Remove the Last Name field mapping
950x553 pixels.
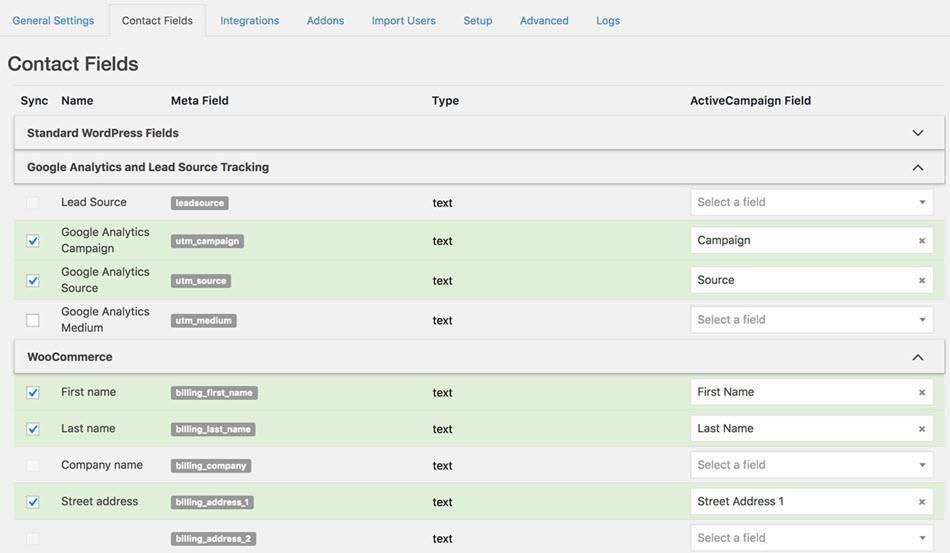922,429
